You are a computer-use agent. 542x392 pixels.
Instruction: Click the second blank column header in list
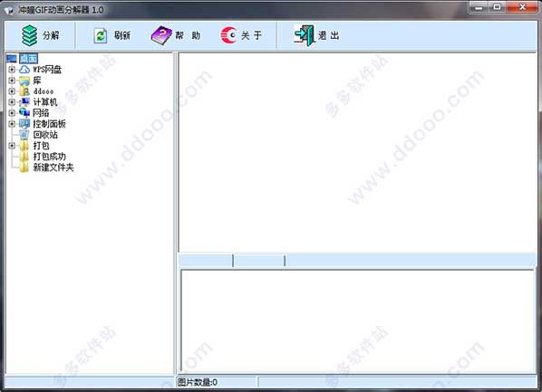tap(259, 261)
